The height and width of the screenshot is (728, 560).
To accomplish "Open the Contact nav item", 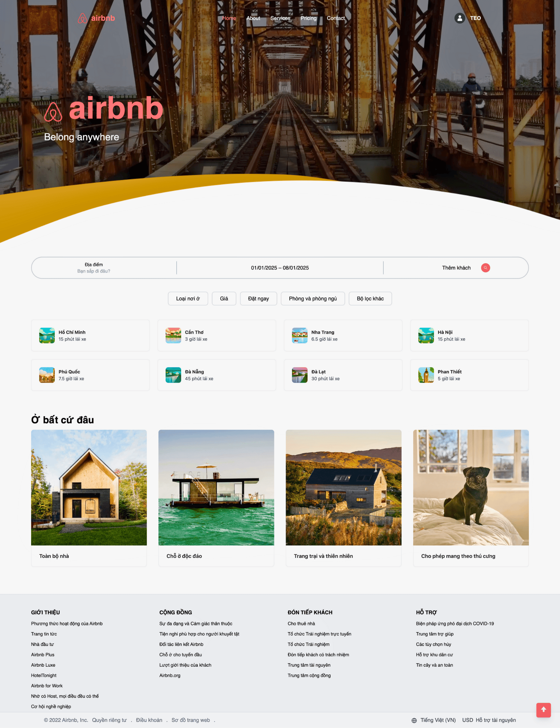I will (x=336, y=18).
